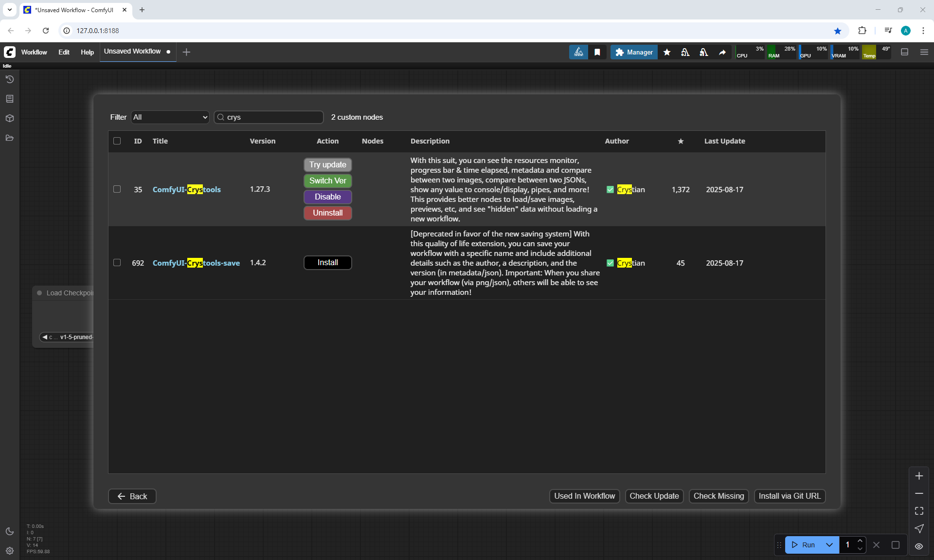The image size is (934, 560).
Task: Open the node library cube icon
Action: [10, 118]
